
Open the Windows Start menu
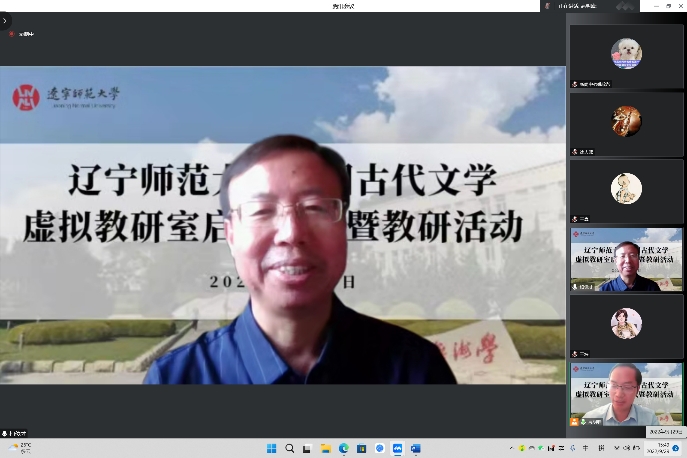(x=271, y=449)
